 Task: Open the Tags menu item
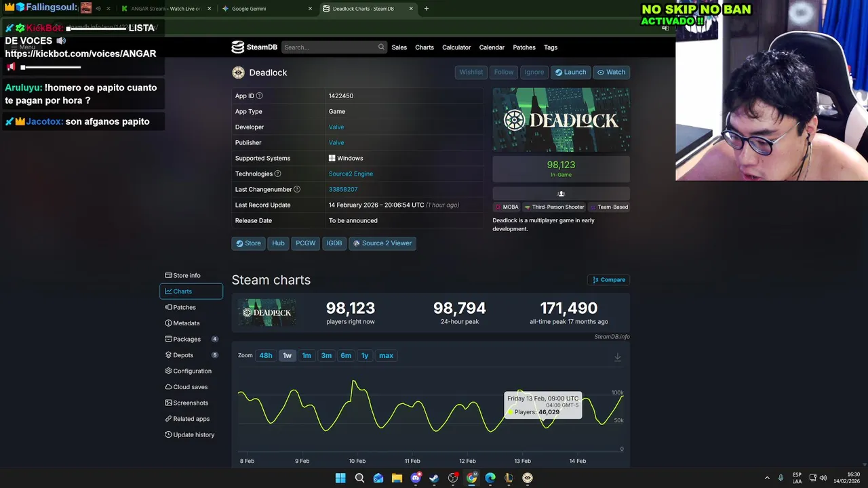tap(551, 47)
